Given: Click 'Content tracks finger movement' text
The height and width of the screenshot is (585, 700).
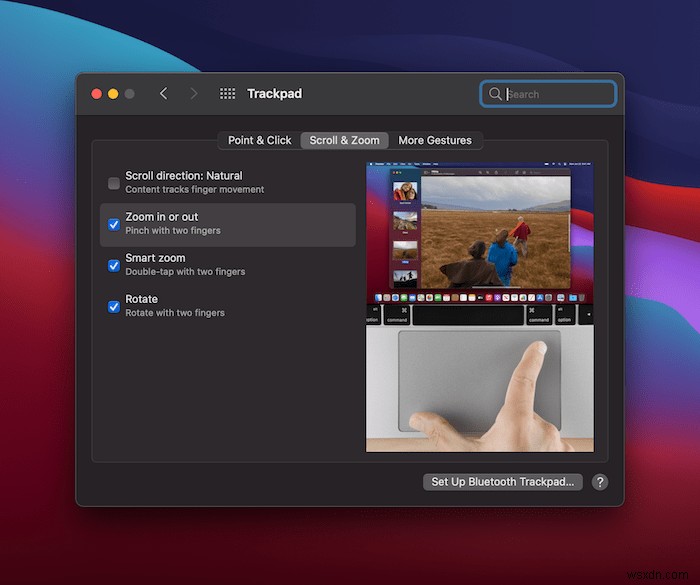Looking at the screenshot, I should tap(195, 189).
